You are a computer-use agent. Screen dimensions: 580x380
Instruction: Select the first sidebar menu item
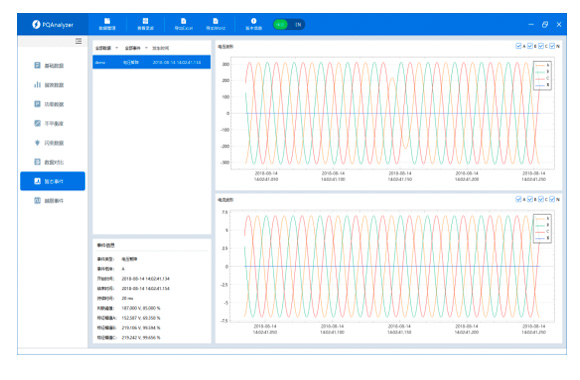click(49, 65)
